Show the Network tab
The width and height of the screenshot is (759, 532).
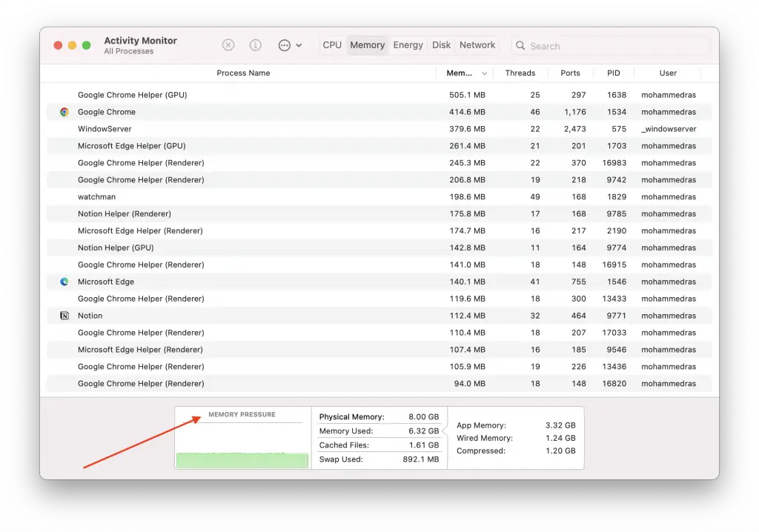477,45
